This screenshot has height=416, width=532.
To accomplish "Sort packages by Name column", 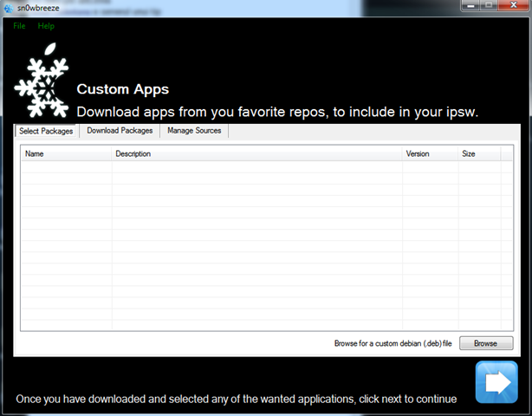I will coord(67,153).
